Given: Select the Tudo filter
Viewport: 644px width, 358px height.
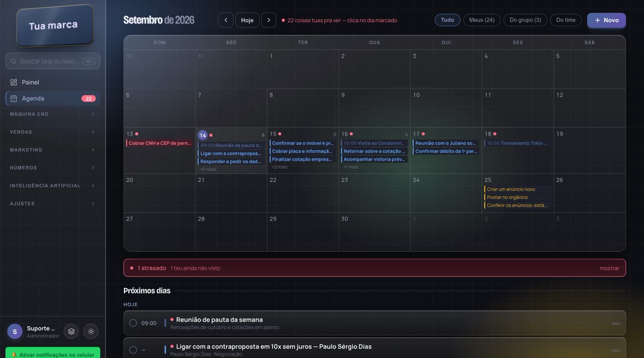Looking at the screenshot, I should [x=448, y=20].
